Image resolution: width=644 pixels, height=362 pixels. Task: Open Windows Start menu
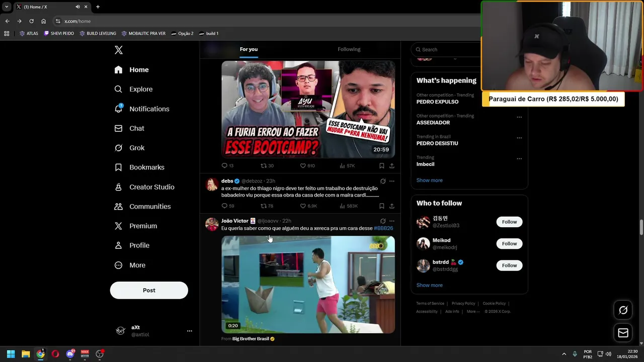11,354
